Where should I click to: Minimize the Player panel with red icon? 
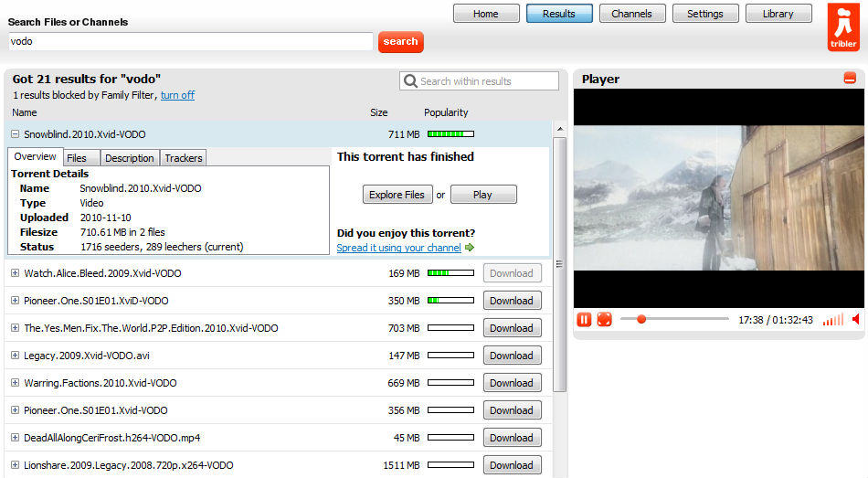[850, 78]
